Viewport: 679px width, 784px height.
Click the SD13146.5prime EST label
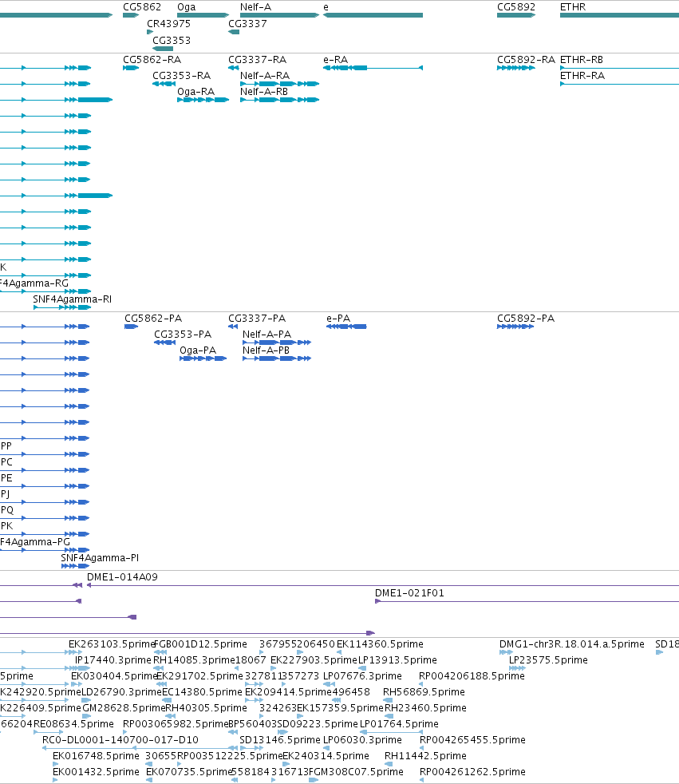280,740
